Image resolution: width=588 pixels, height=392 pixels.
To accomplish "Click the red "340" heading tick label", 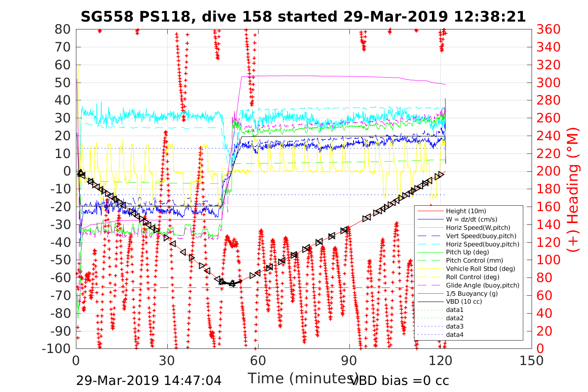I will 549,47.
